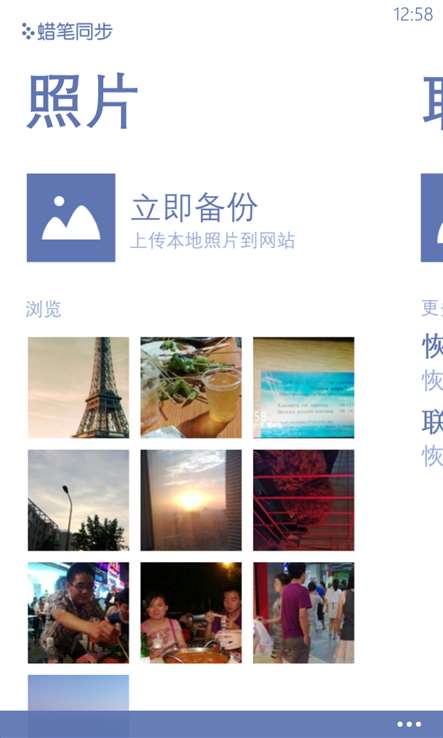The image size is (443, 738).
Task: Open the three-dots menu in bottom bar
Action: pos(409,724)
